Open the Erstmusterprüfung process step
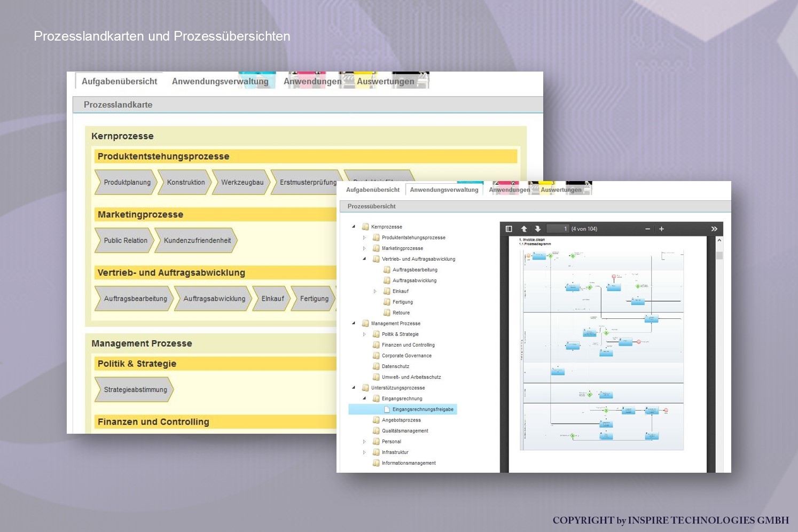The image size is (798, 532). click(306, 182)
